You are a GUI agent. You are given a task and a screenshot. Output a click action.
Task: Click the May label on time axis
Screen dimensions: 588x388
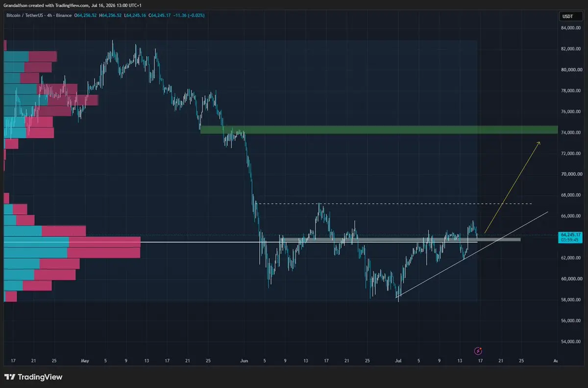coord(85,361)
